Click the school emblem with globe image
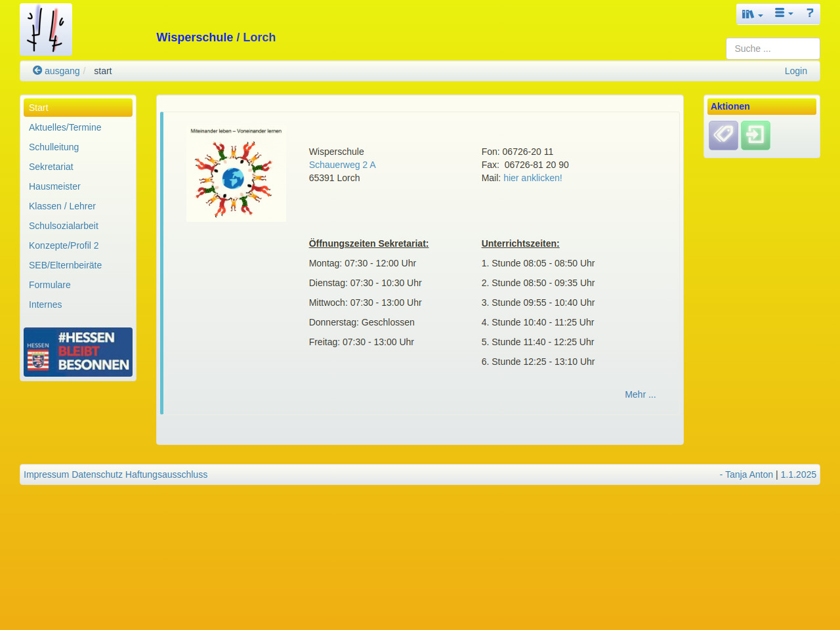Viewport: 840px width, 630px height. point(236,174)
